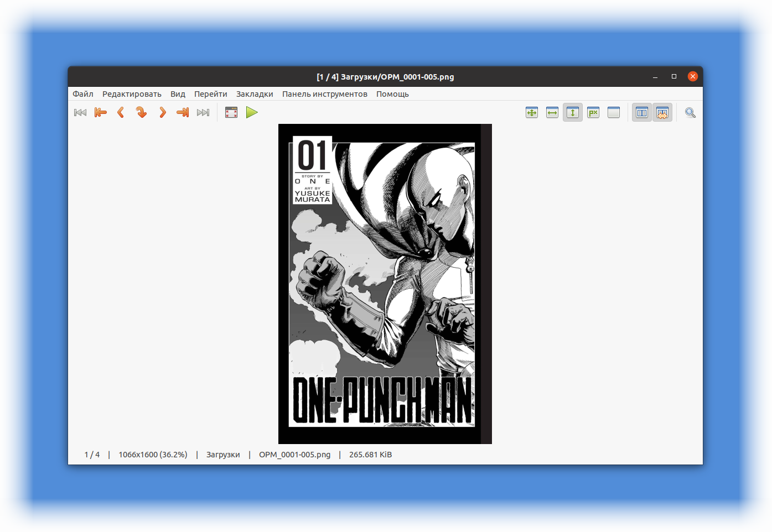This screenshot has width=772, height=532.
Task: Open the Файл menu
Action: (x=83, y=94)
